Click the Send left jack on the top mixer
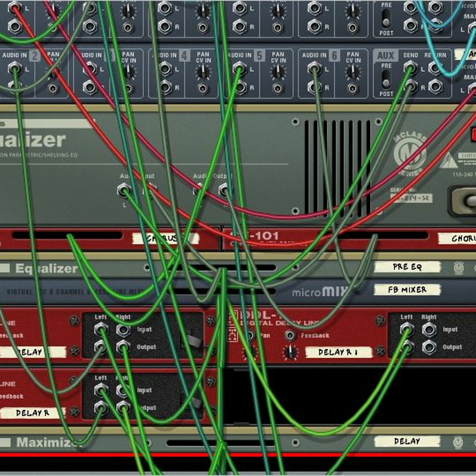Viewport: 476px width, 476px height. [410, 7]
